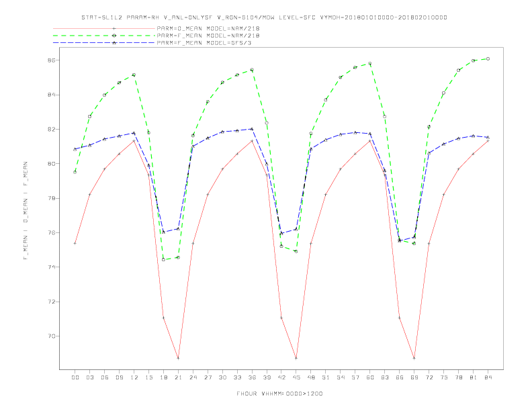Screen dimensions: 532x411
Task: Click x-axis forecast hour label 12
Action: [134, 377]
